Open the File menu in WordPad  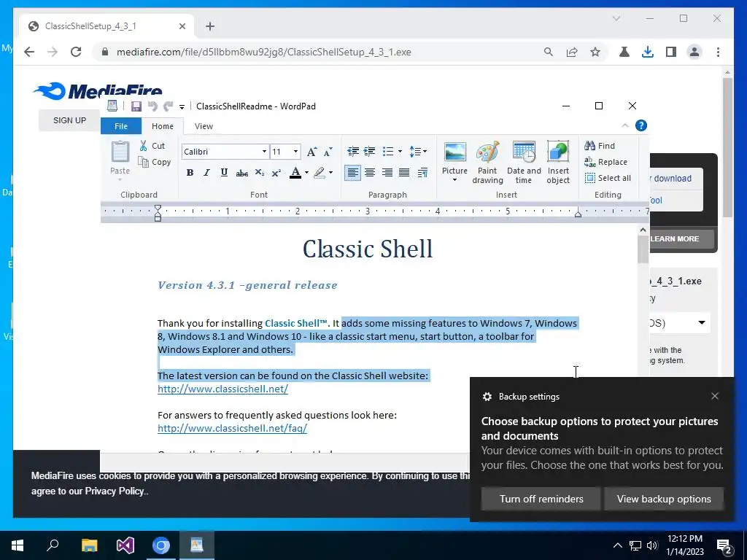pyautogui.click(x=121, y=126)
